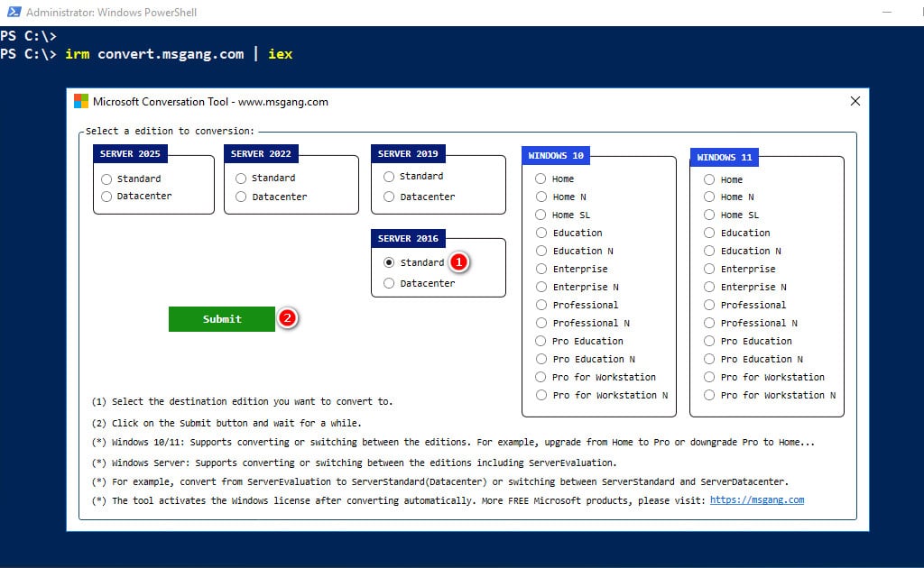This screenshot has width=924, height=568.
Task: Click the 'Windows Server: Supports converting' note
Action: [354, 463]
